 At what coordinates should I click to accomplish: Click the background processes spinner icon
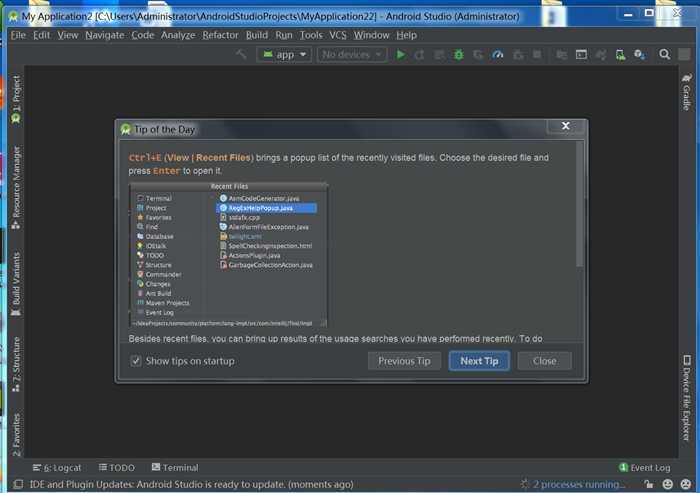(525, 484)
